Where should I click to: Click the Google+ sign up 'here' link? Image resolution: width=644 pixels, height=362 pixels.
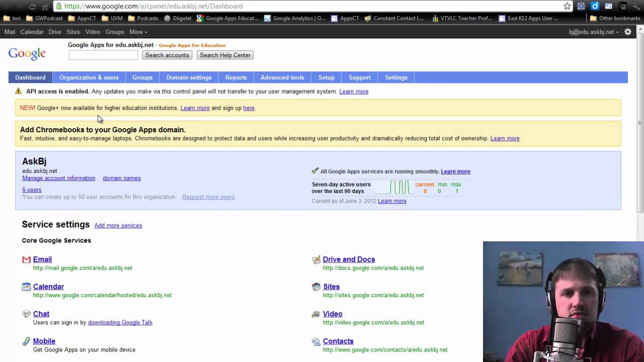[x=249, y=108]
